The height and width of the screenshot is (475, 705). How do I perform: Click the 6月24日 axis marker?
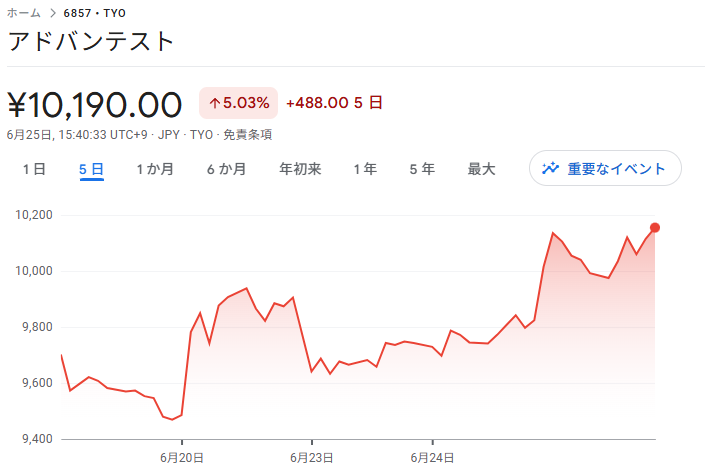pyautogui.click(x=432, y=458)
